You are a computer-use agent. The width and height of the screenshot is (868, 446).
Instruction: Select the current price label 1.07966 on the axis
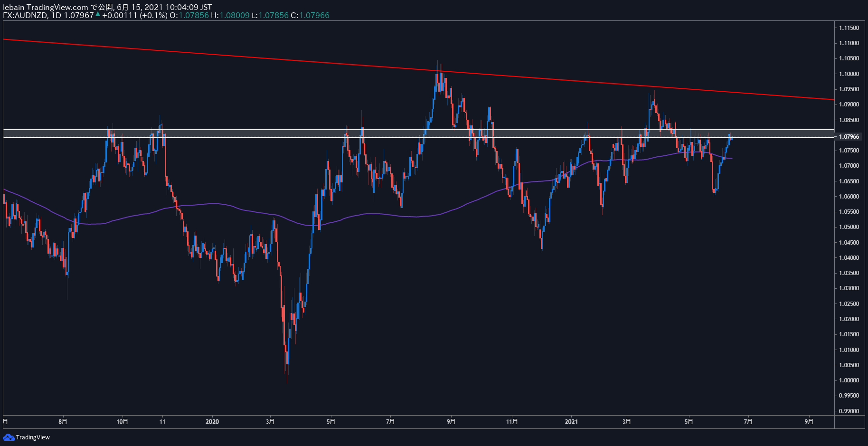coord(849,137)
